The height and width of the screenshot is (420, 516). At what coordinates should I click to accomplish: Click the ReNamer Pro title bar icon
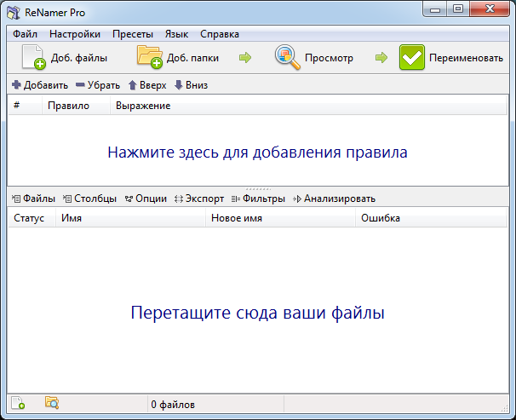14,13
